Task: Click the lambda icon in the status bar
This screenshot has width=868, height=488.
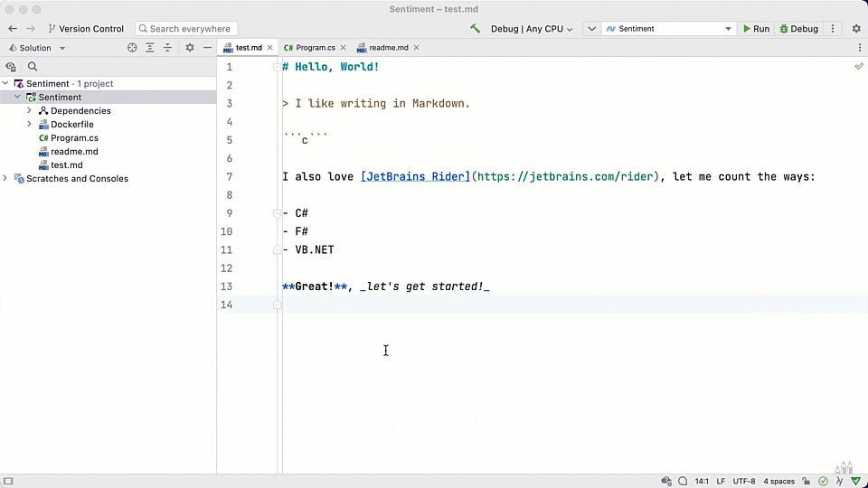Action: click(x=840, y=482)
